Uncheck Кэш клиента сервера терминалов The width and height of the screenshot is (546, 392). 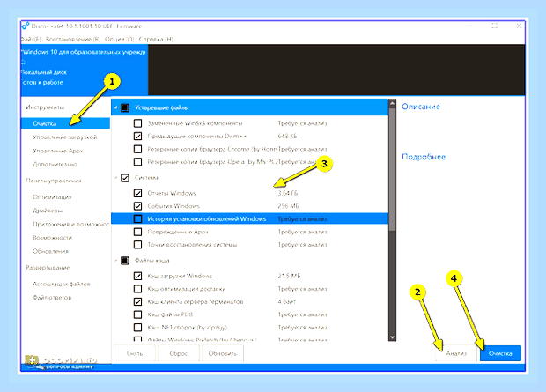point(138,302)
